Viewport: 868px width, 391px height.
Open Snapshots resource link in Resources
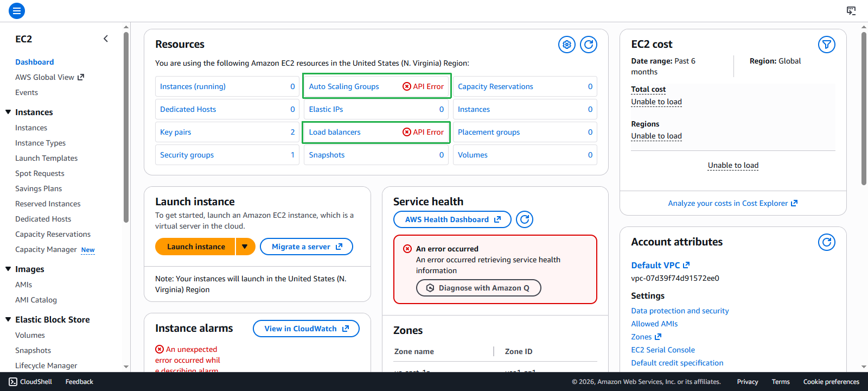pos(327,155)
